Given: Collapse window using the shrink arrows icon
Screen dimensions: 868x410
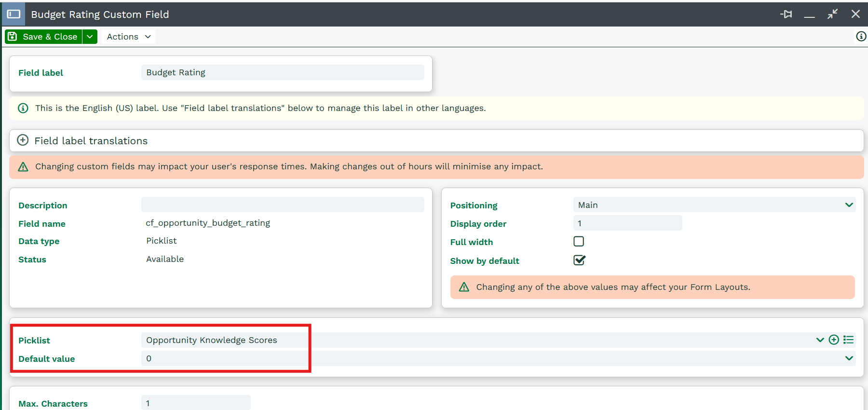Looking at the screenshot, I should coord(832,14).
